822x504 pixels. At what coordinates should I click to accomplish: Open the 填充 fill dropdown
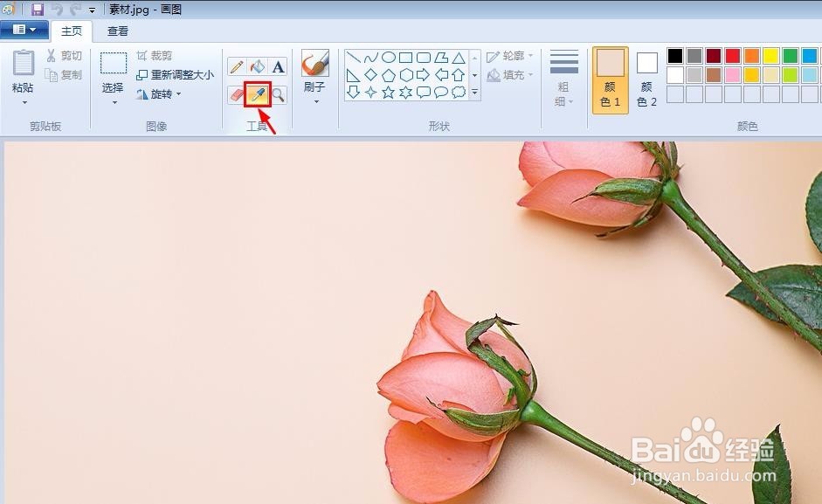pos(510,75)
